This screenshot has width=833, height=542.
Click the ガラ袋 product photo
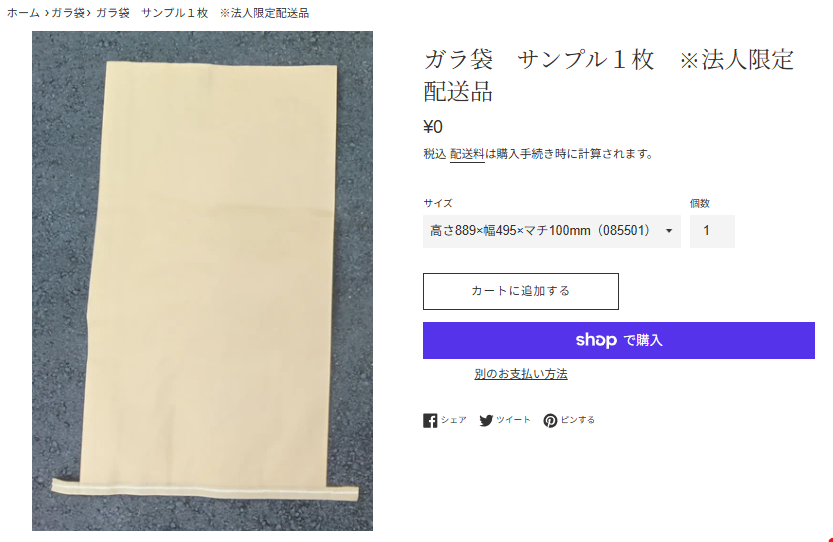(x=202, y=281)
